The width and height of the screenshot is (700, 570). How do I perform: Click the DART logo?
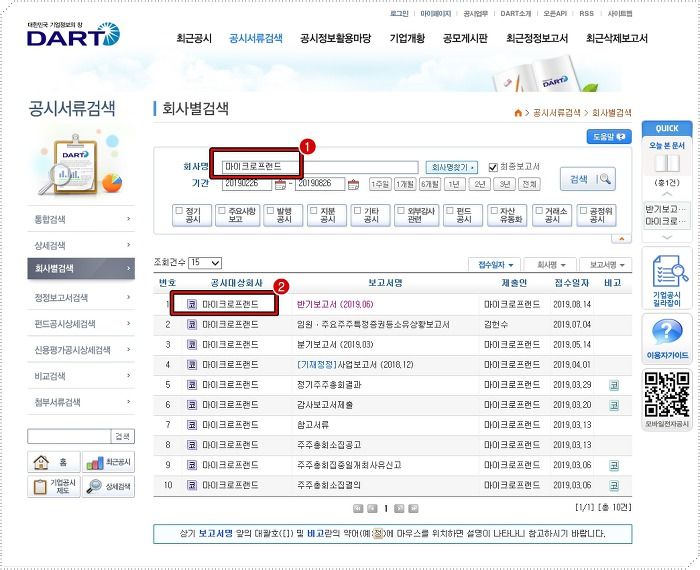point(74,34)
